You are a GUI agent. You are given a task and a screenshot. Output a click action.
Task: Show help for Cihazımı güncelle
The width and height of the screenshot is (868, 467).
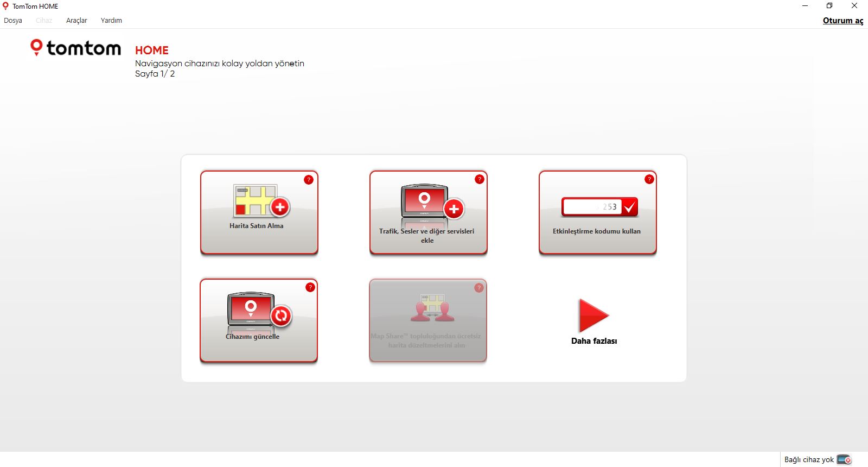pyautogui.click(x=310, y=287)
